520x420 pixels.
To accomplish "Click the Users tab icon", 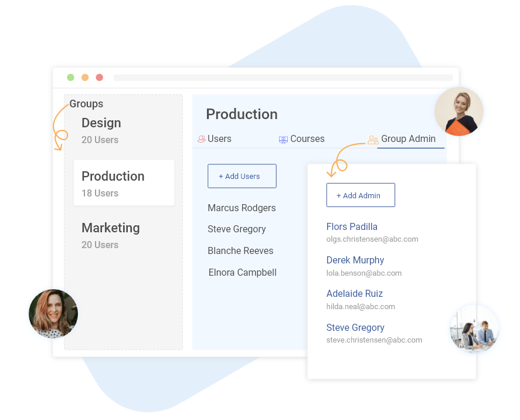I will coord(202,139).
